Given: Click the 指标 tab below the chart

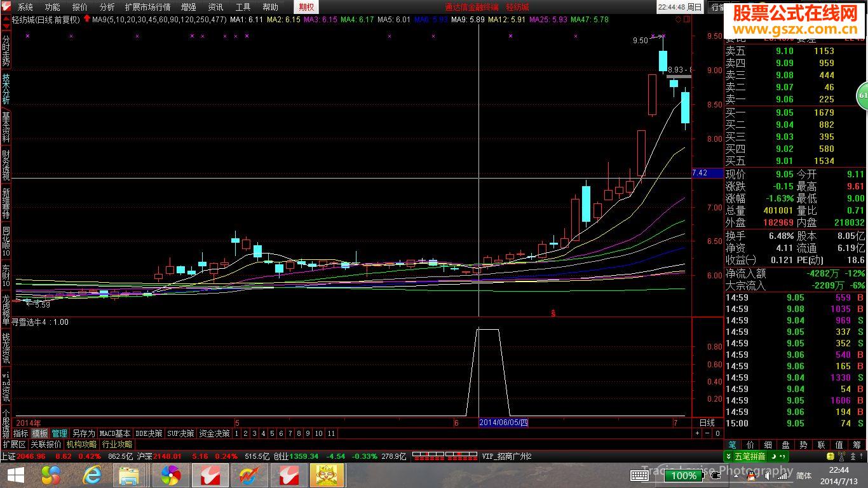Looking at the screenshot, I should 21,433.
